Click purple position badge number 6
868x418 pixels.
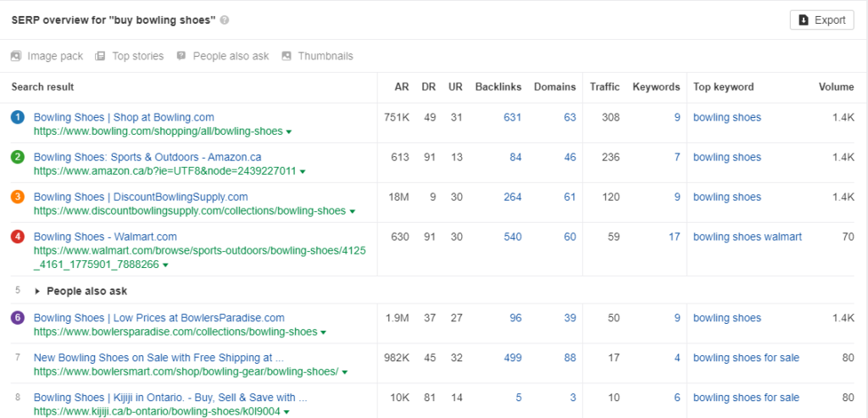click(18, 318)
